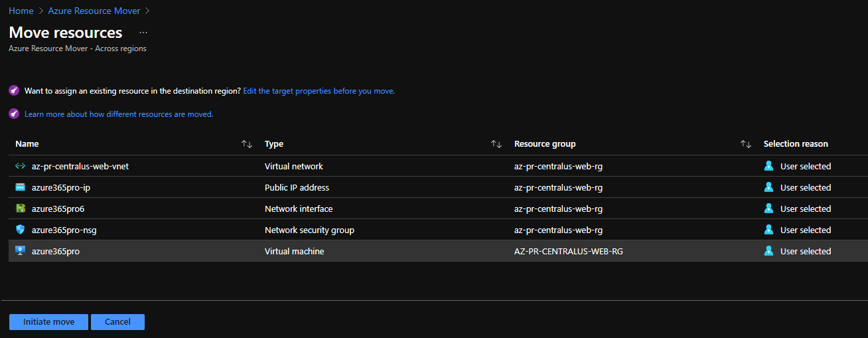Open the ellipsis menu next to Move resources
Screen dimensions: 868x338
[x=143, y=33]
